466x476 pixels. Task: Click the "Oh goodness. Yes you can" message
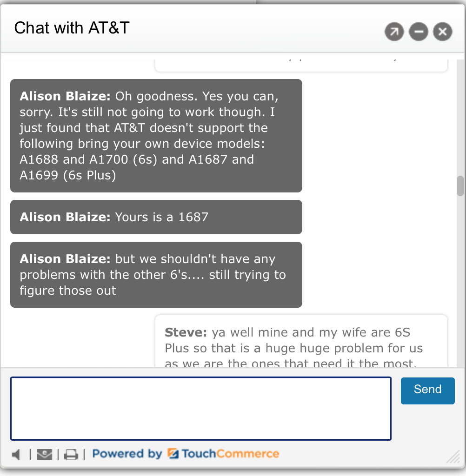(x=156, y=135)
